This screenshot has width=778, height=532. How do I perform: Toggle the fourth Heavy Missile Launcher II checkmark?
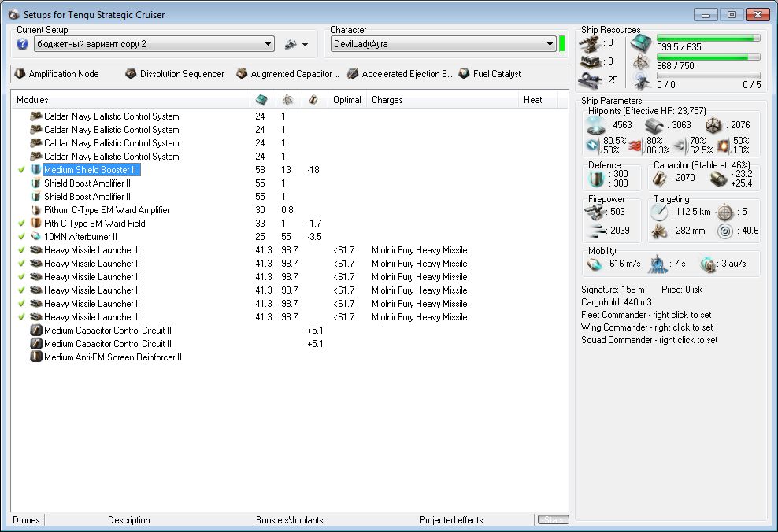tap(21, 290)
